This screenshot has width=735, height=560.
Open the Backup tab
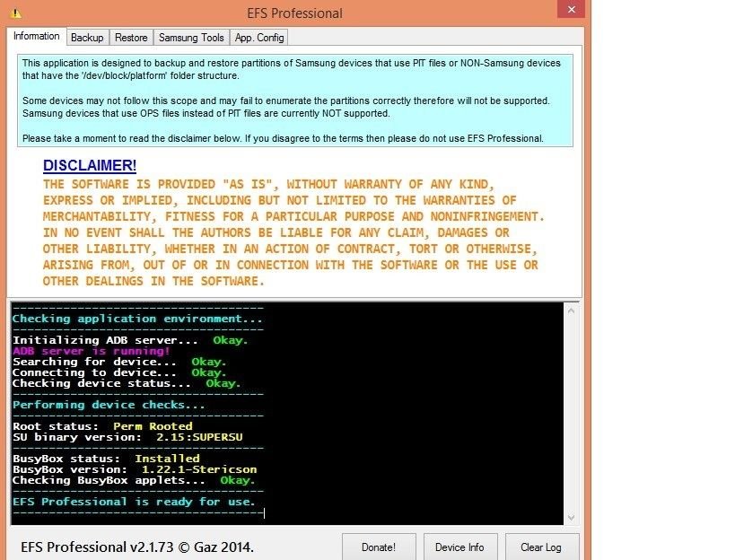click(87, 38)
